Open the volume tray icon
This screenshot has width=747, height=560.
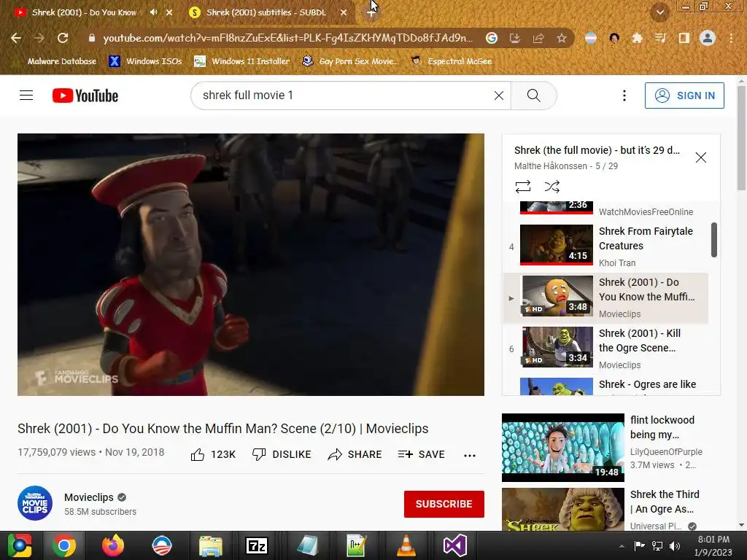tap(675, 546)
